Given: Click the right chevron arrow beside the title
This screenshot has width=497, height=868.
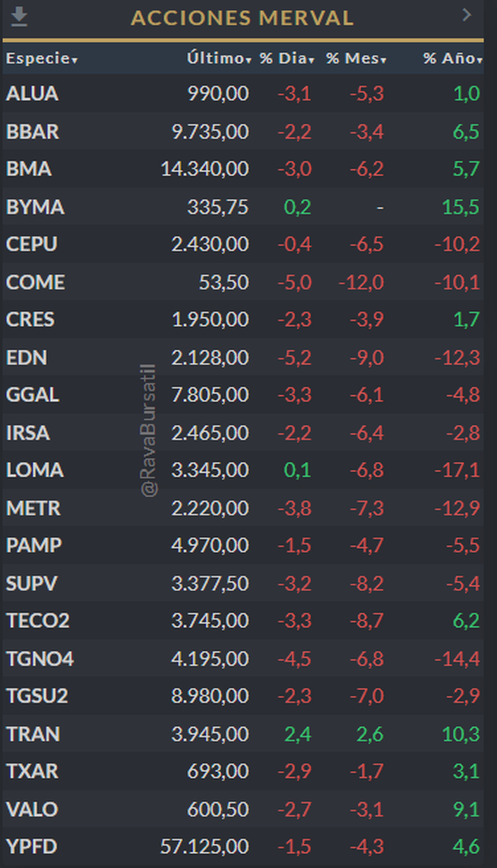Looking at the screenshot, I should tap(467, 15).
